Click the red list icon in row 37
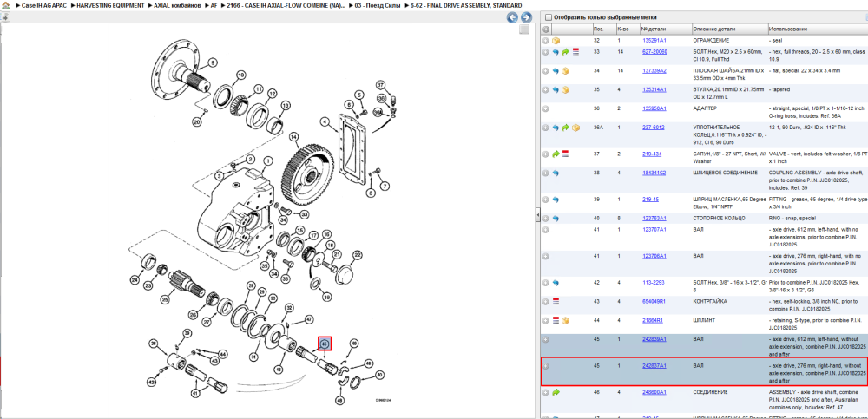This screenshot has height=419, width=868. coord(565,154)
